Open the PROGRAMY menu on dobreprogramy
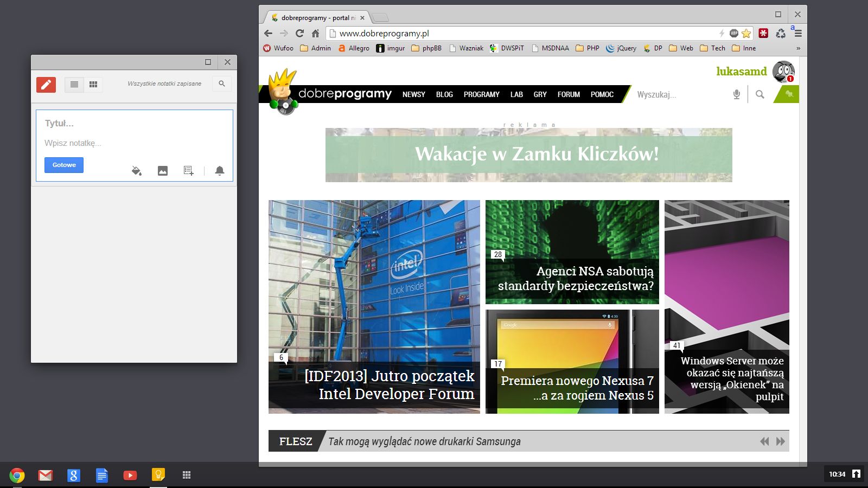The width and height of the screenshot is (868, 488). 482,94
